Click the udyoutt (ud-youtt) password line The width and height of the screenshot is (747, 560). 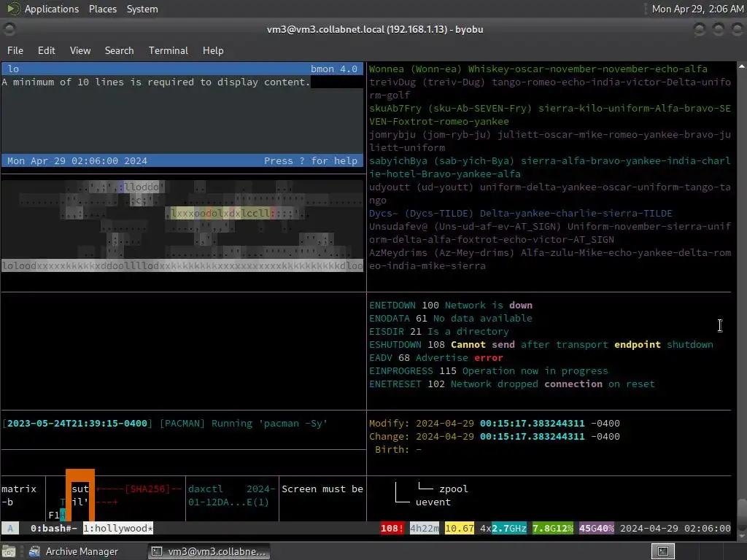coord(550,194)
